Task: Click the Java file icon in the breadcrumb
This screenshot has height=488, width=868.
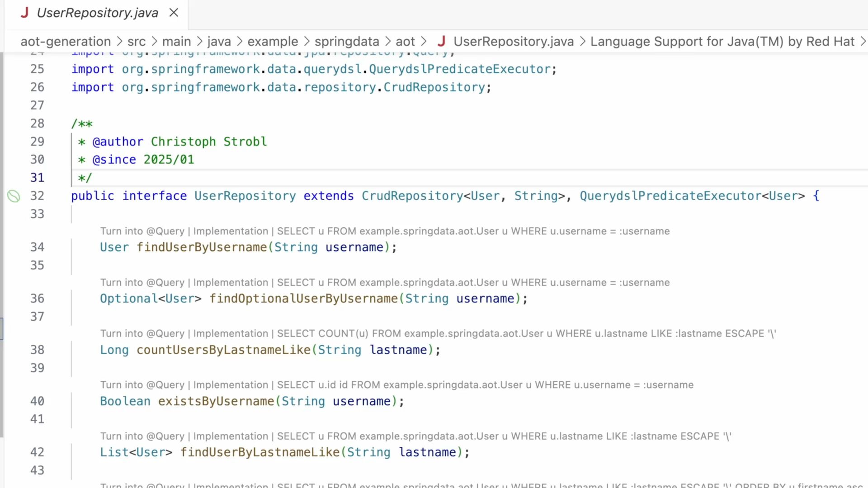Action: tap(442, 42)
